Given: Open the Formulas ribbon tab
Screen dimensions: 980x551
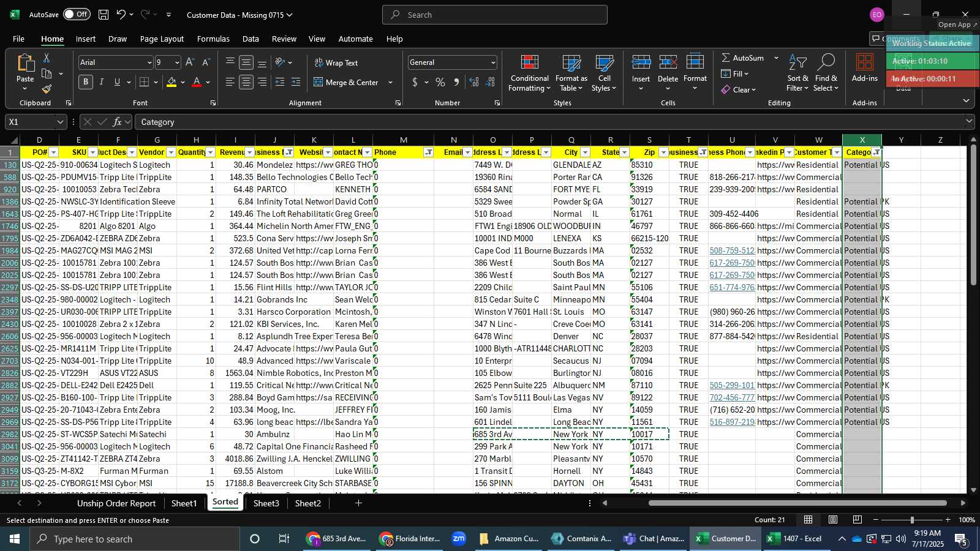Looking at the screenshot, I should [x=213, y=39].
